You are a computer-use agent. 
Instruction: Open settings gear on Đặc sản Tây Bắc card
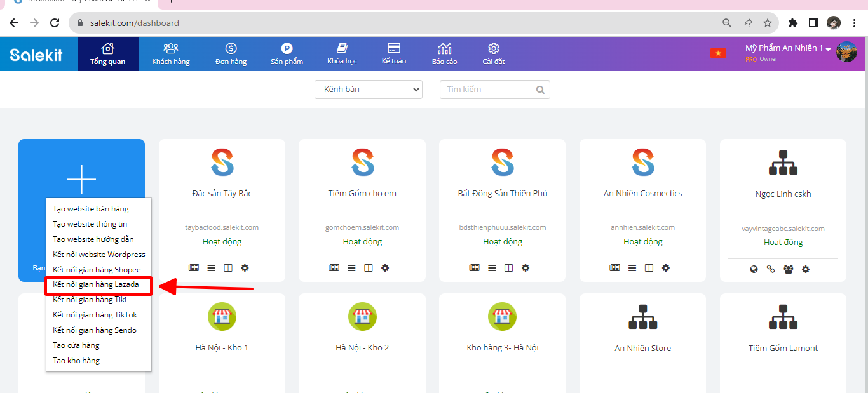click(x=245, y=268)
